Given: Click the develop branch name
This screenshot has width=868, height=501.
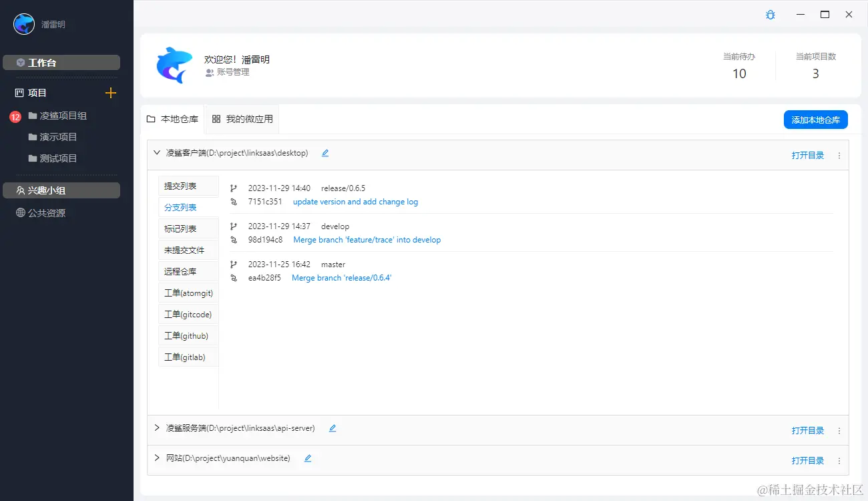Looking at the screenshot, I should (335, 226).
